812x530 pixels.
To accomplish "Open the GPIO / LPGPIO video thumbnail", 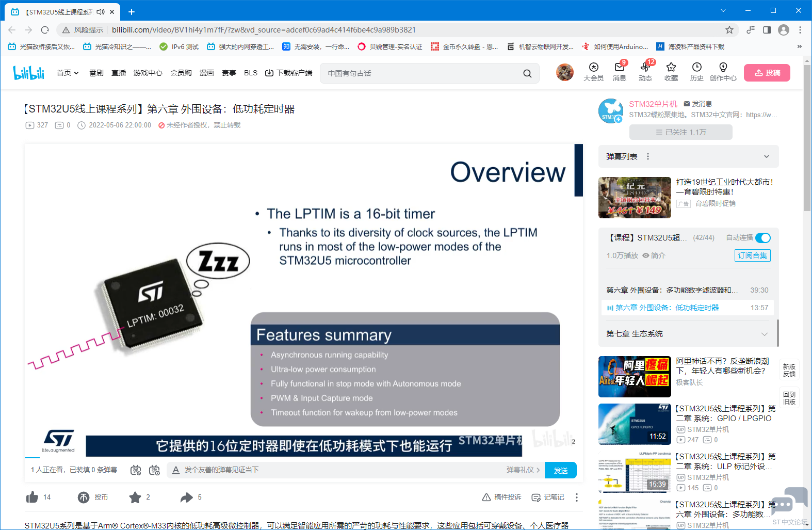I will pos(635,424).
